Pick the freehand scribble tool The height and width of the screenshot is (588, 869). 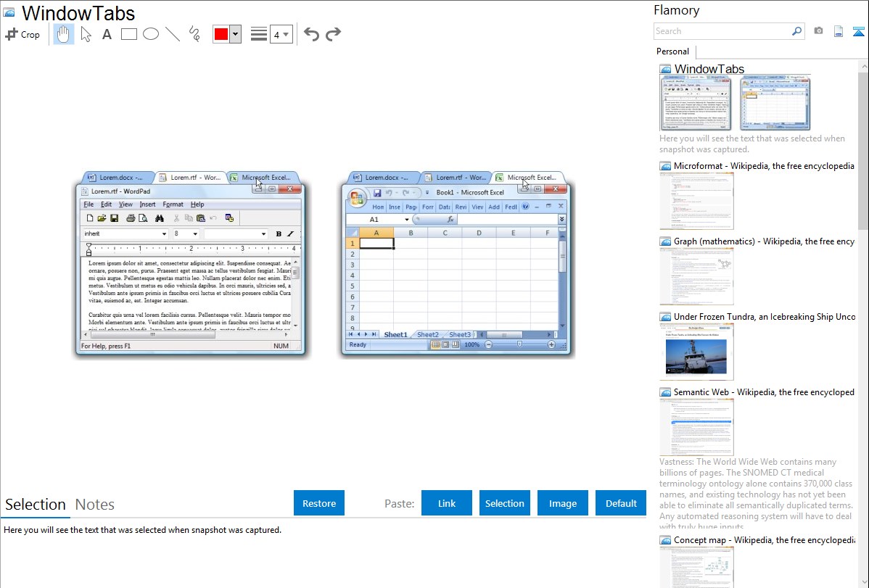[x=194, y=34]
